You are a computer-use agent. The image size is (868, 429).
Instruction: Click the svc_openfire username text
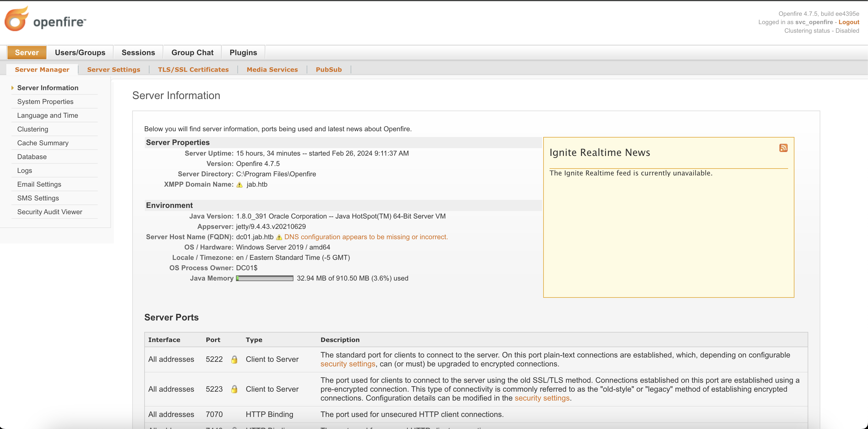814,22
